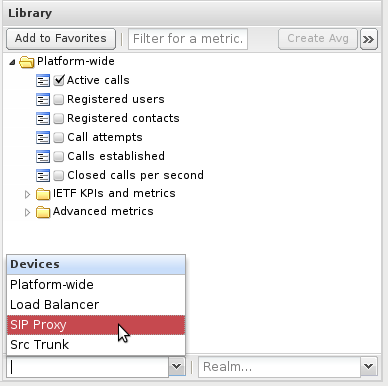The width and height of the screenshot is (388, 386).
Task: Click the Calls established metric icon
Action: click(x=43, y=157)
